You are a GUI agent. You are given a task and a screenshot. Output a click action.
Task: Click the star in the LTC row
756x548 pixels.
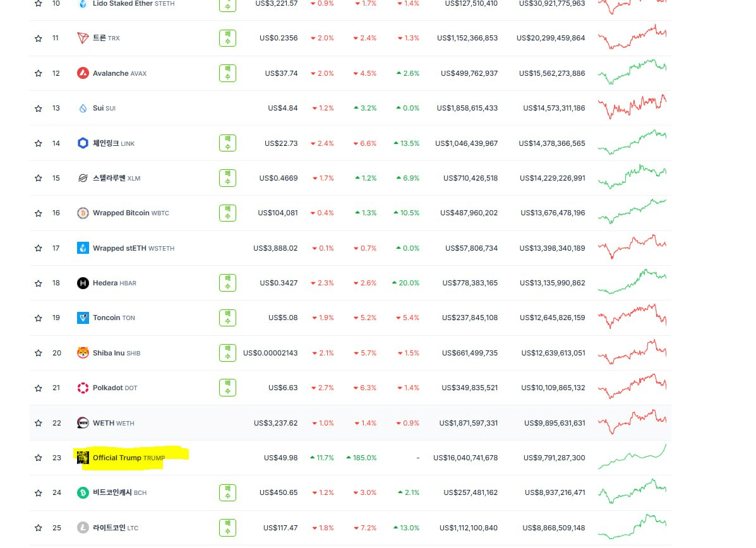39,528
